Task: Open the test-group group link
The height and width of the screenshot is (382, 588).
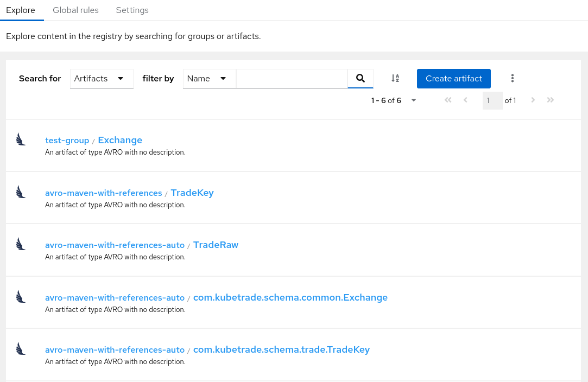Action: [x=67, y=141]
